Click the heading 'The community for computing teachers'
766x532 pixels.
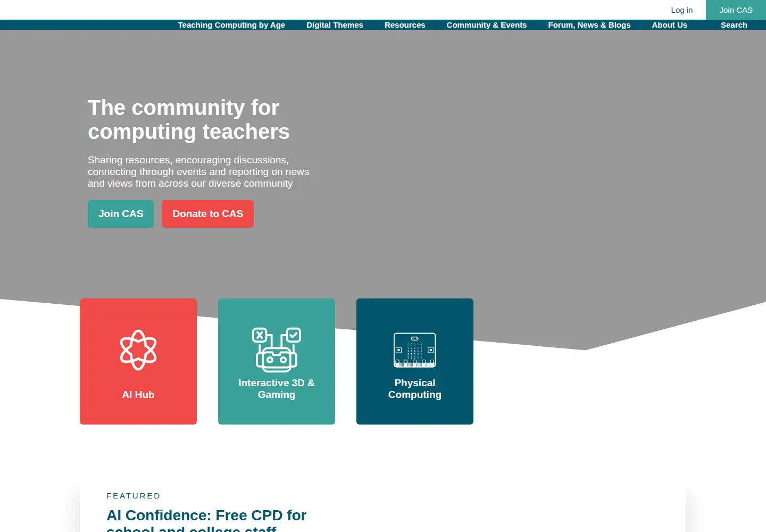(x=189, y=120)
